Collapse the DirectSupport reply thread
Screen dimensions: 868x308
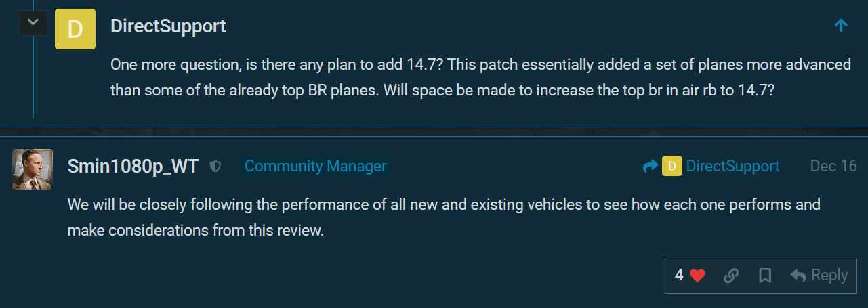pos(33,24)
